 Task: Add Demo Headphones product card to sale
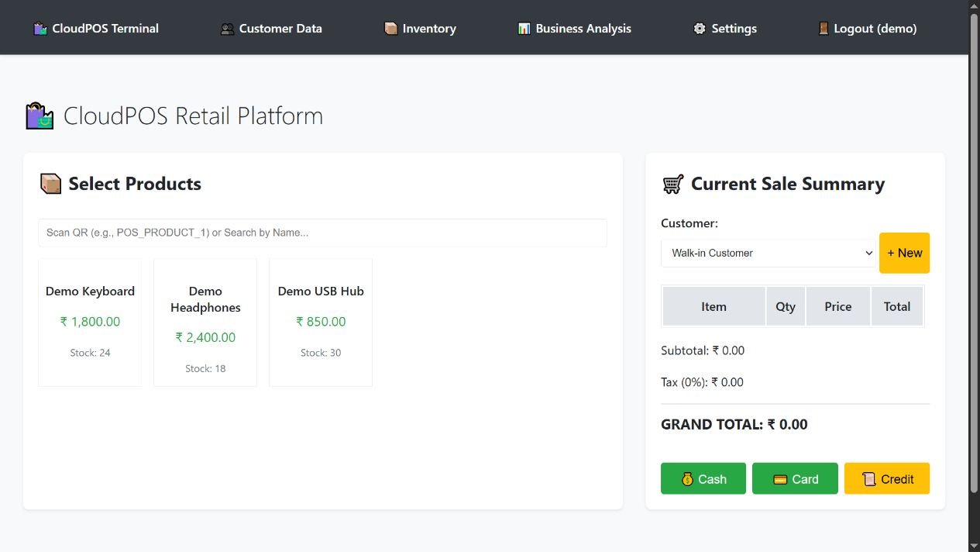coord(205,323)
